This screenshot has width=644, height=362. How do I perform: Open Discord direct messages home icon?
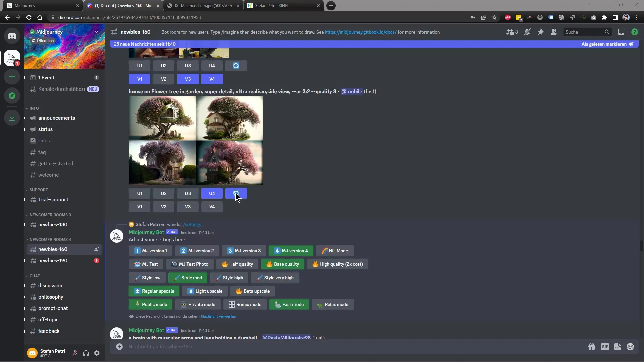pyautogui.click(x=12, y=36)
